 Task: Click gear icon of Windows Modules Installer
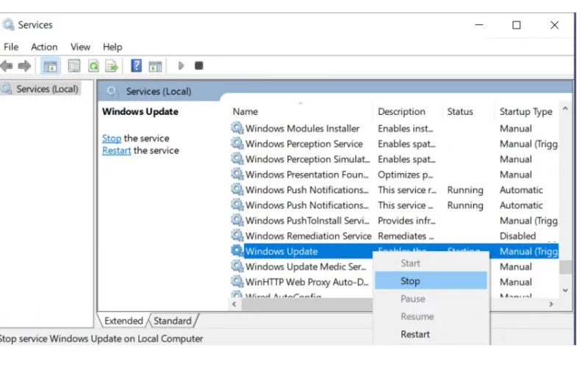click(x=237, y=128)
